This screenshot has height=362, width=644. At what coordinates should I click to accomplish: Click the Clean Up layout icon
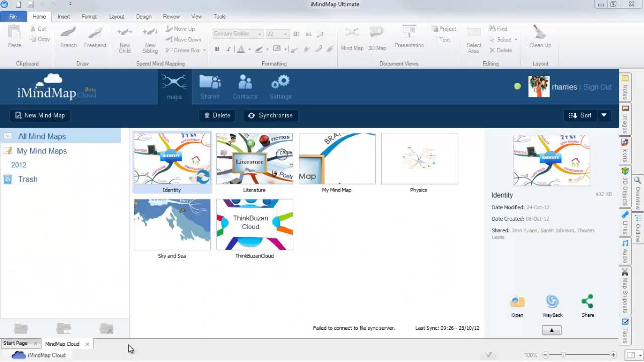[x=540, y=33]
